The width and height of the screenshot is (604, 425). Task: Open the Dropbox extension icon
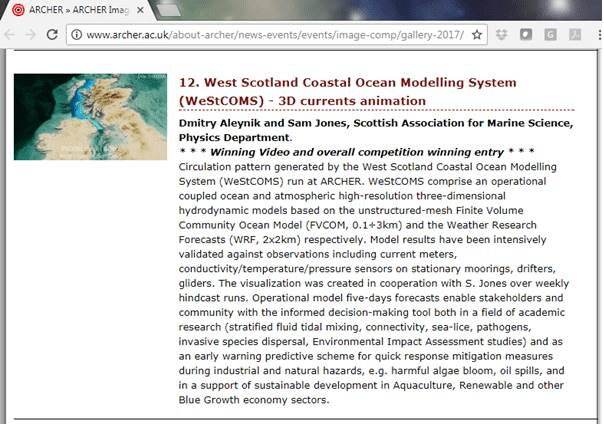coord(501,35)
